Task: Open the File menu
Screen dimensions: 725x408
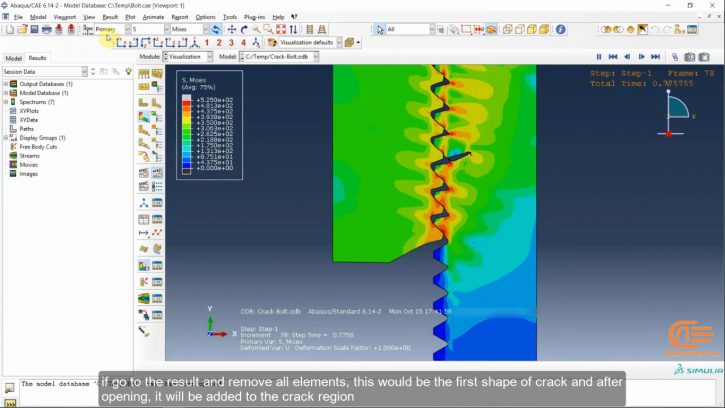Action: (x=18, y=17)
